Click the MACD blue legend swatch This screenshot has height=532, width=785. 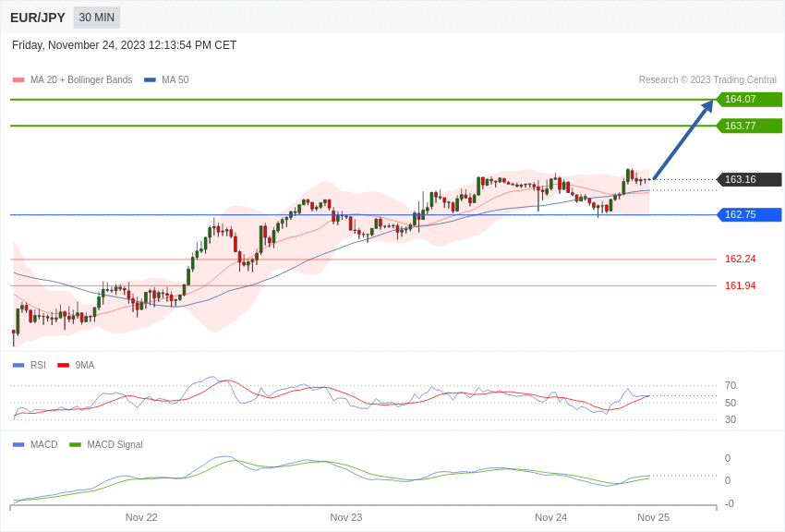(18, 444)
